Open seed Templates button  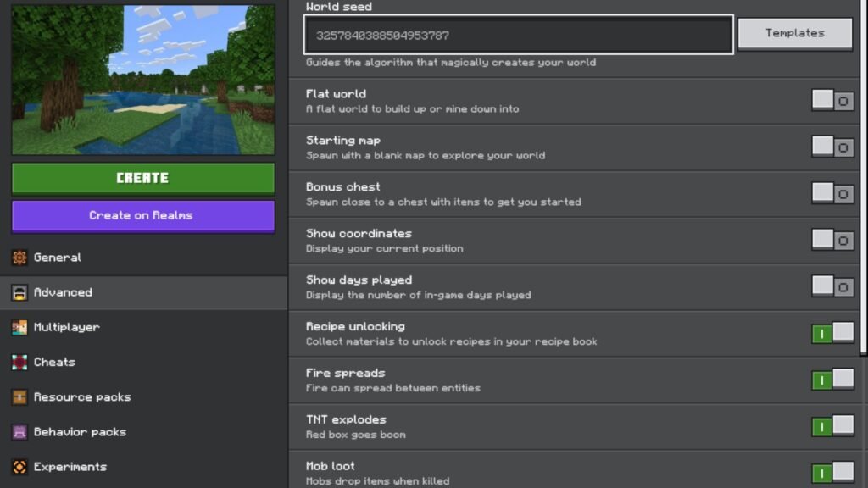pos(795,33)
